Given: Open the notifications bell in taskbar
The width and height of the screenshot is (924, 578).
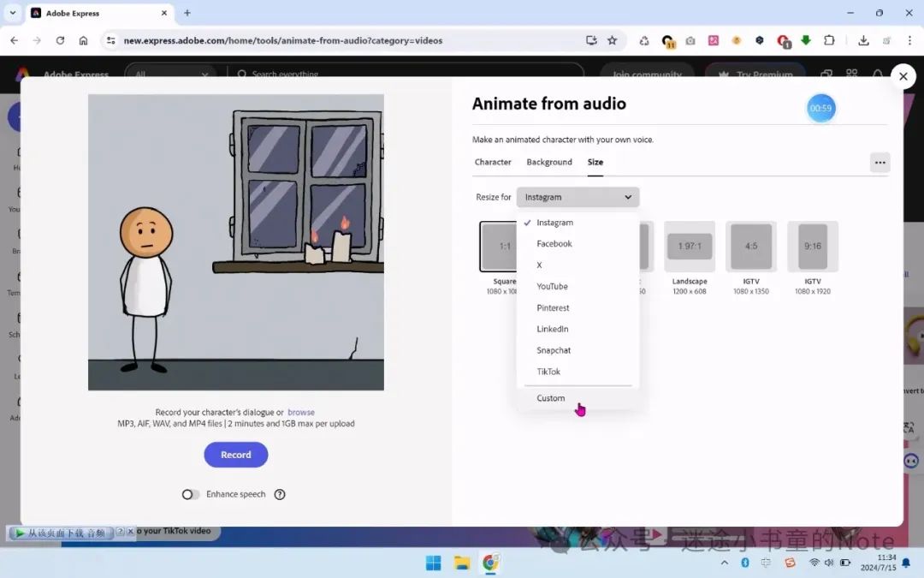Looking at the screenshot, I should (x=906, y=563).
